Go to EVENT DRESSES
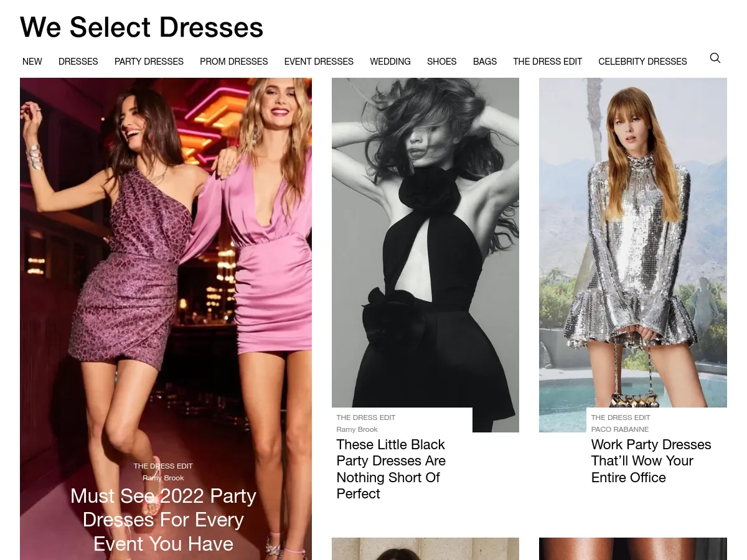The height and width of the screenshot is (560, 747). tap(318, 62)
